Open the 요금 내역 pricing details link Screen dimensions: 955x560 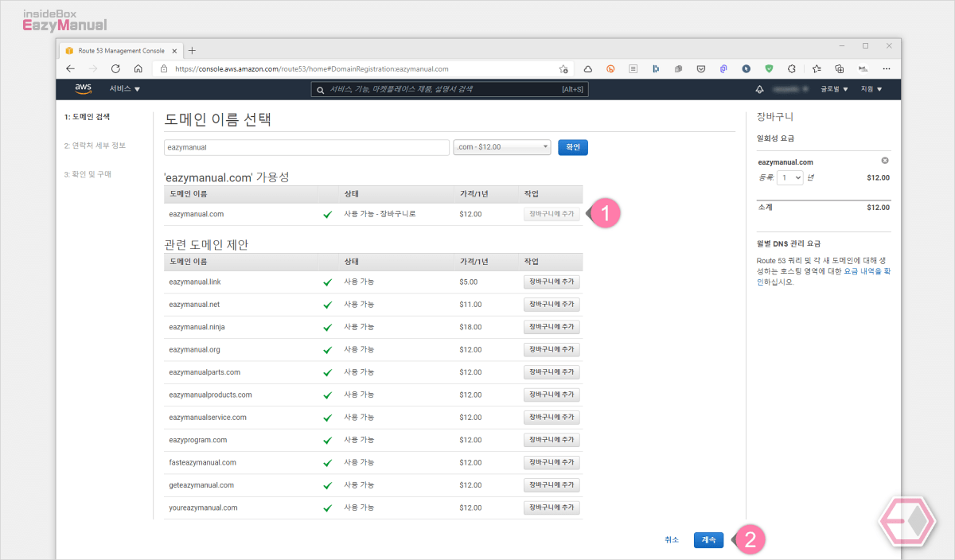point(867,271)
